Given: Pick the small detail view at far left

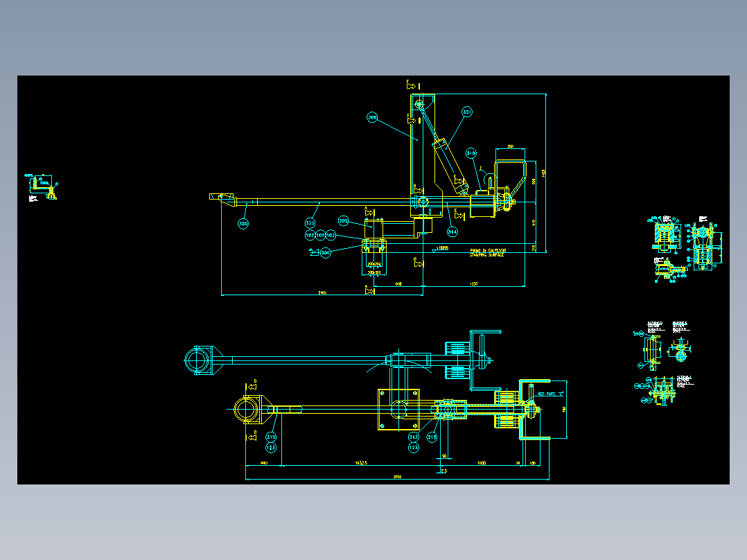Looking at the screenshot, I should pyautogui.click(x=41, y=188).
